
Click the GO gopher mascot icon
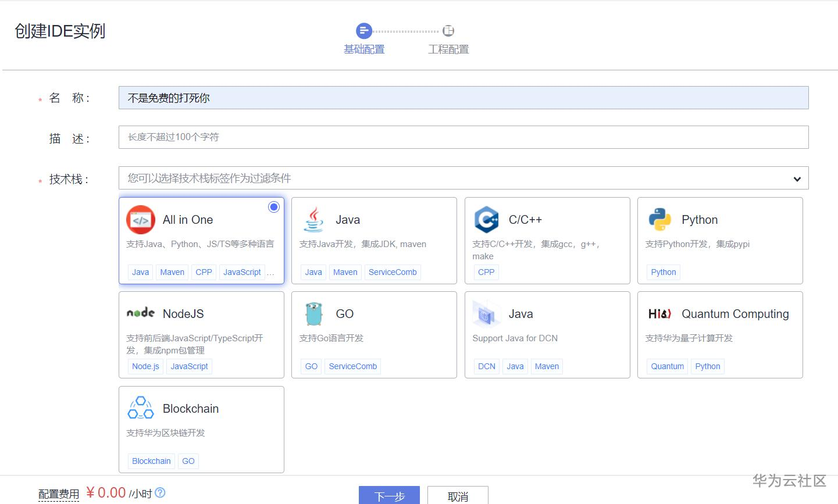point(313,314)
